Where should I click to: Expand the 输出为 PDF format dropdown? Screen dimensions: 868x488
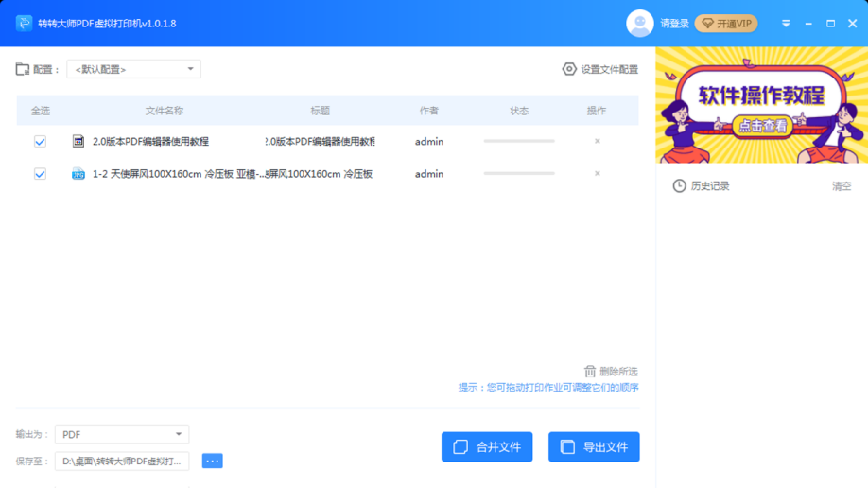(122, 434)
